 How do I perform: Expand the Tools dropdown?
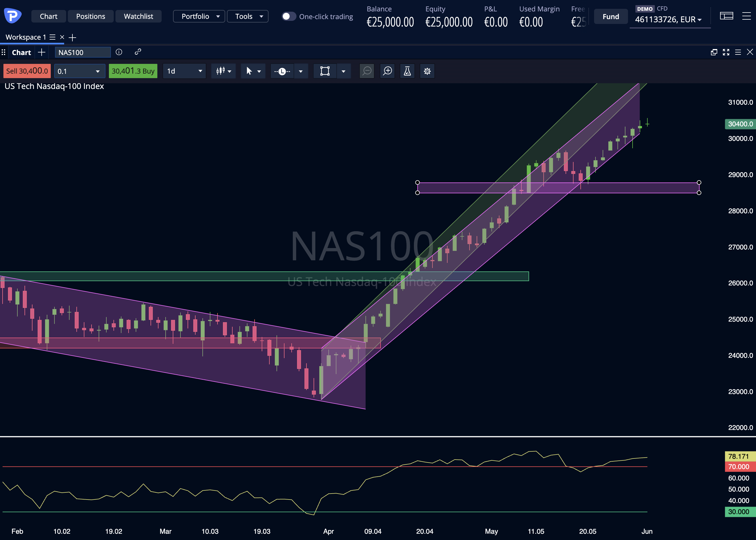tap(247, 16)
